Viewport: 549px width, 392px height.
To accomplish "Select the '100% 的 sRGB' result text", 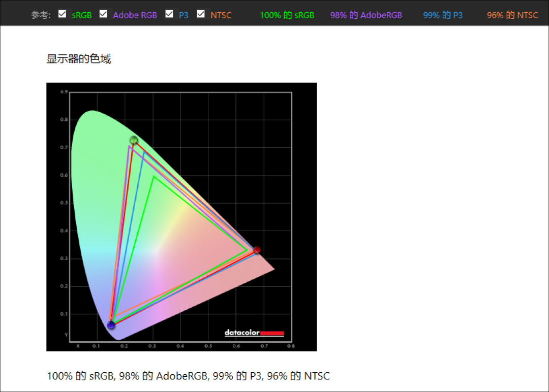I will tap(287, 15).
